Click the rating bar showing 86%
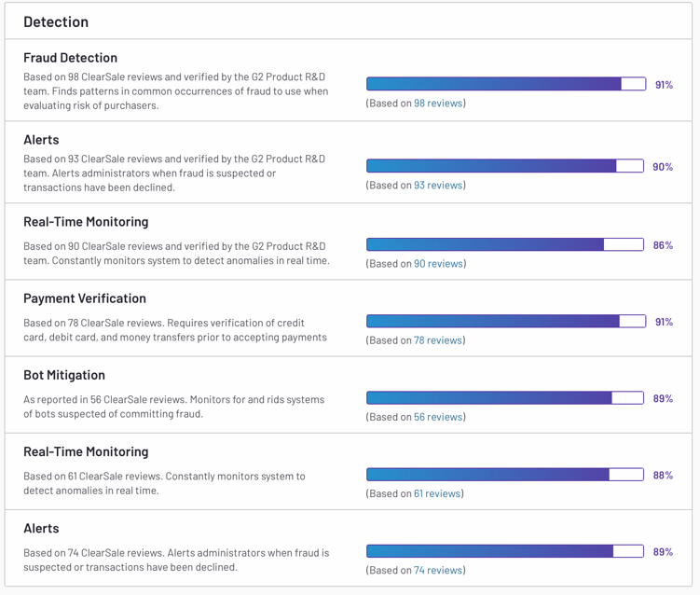Screen dimensions: 700x595 [505, 245]
